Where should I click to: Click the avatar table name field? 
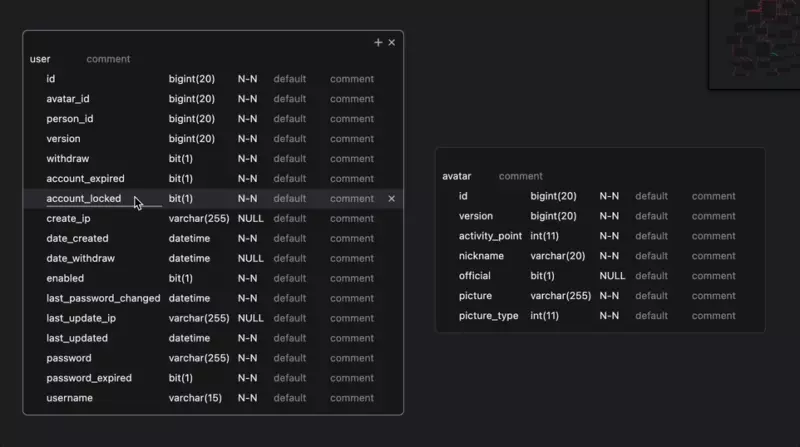point(457,176)
